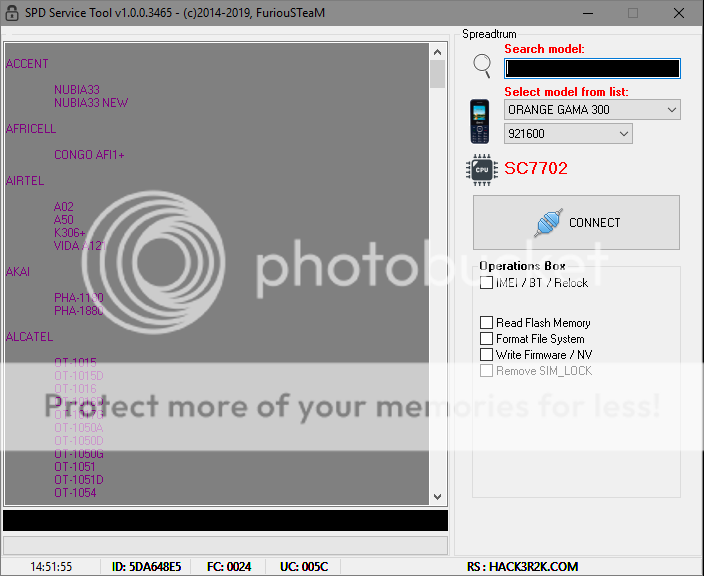Select VIDA A121 in the list
Screen dimensions: 704x576
point(79,246)
